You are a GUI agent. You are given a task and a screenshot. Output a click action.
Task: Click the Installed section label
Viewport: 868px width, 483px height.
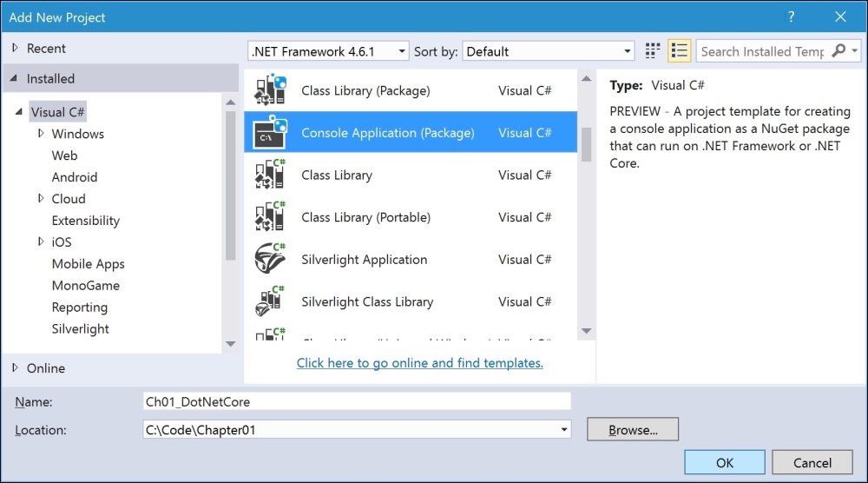(50, 79)
